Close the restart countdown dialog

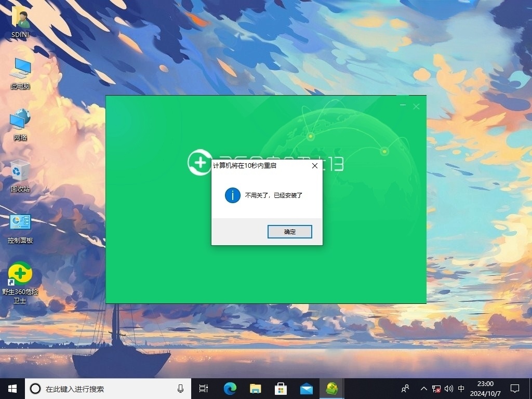tap(314, 166)
